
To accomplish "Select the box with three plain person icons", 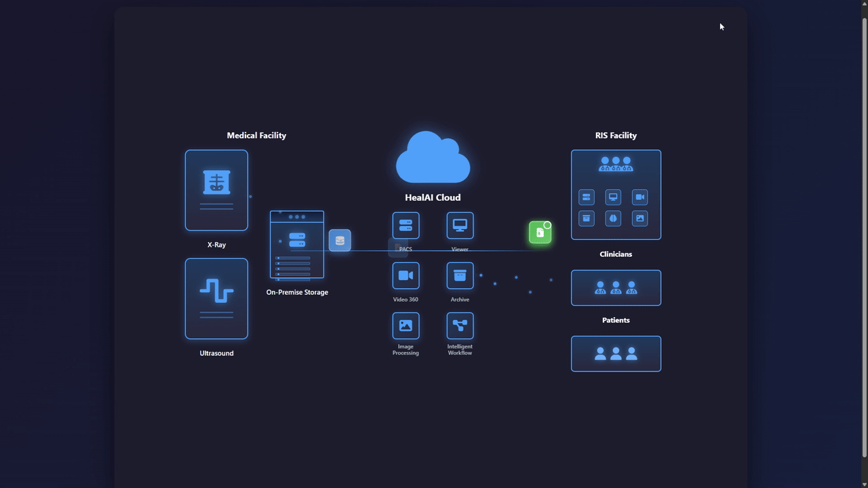I will click(x=616, y=354).
